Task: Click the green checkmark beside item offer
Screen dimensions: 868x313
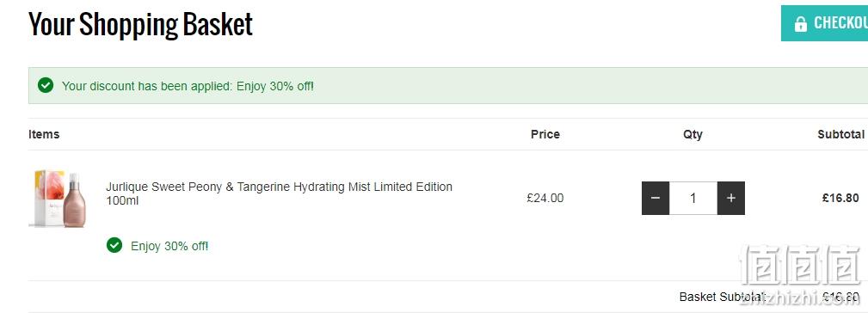Action: tap(114, 245)
